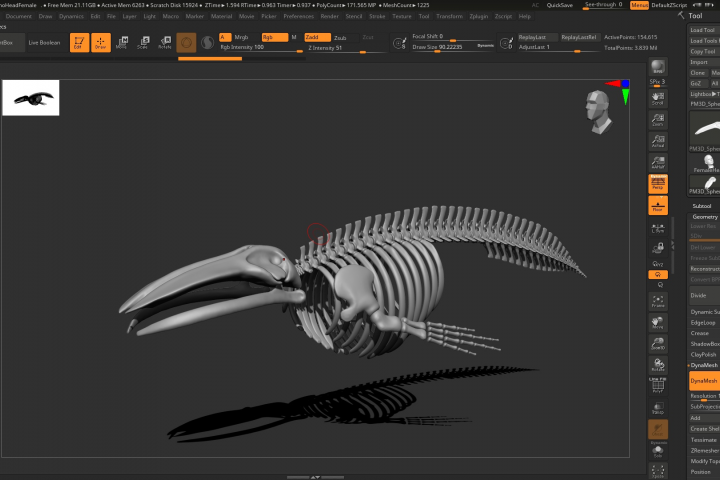Click the Divide button

704,295
